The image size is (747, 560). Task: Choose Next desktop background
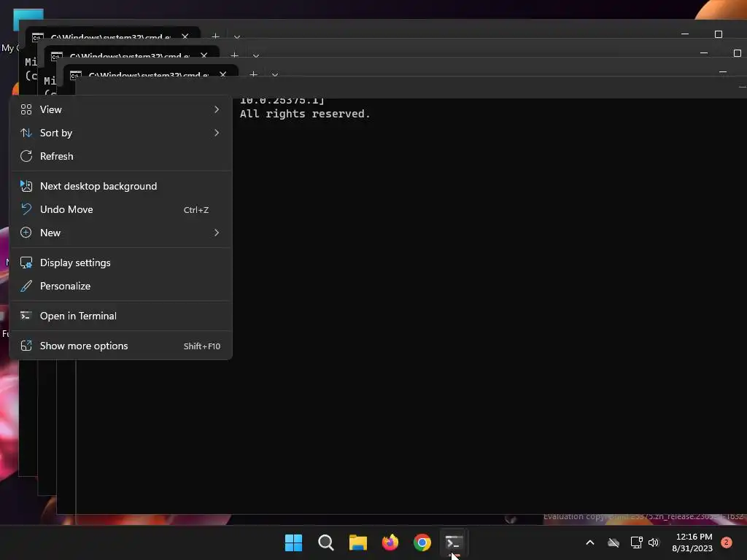(x=120, y=186)
